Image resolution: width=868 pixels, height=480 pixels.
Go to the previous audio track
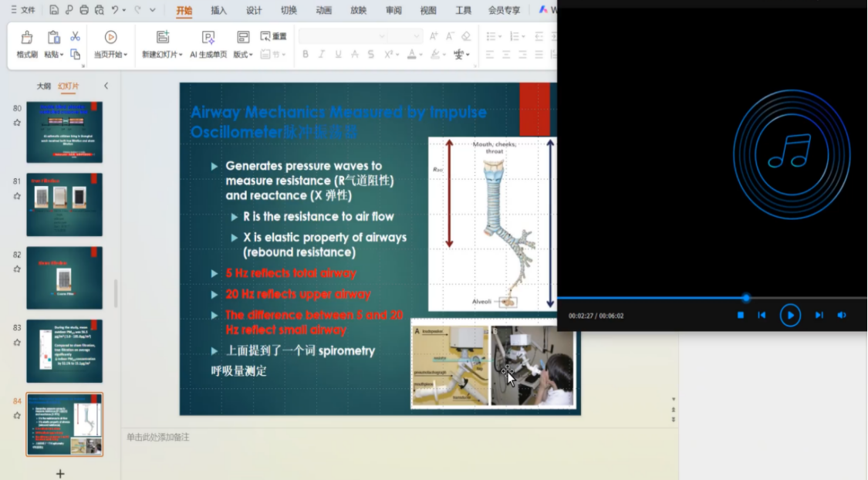tap(762, 315)
